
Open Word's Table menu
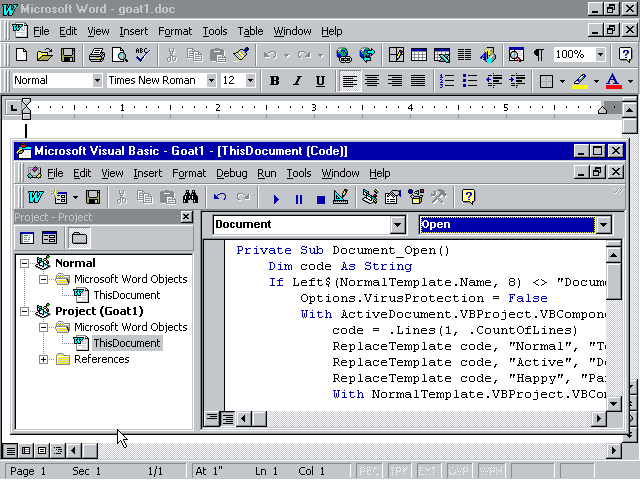[x=250, y=31]
